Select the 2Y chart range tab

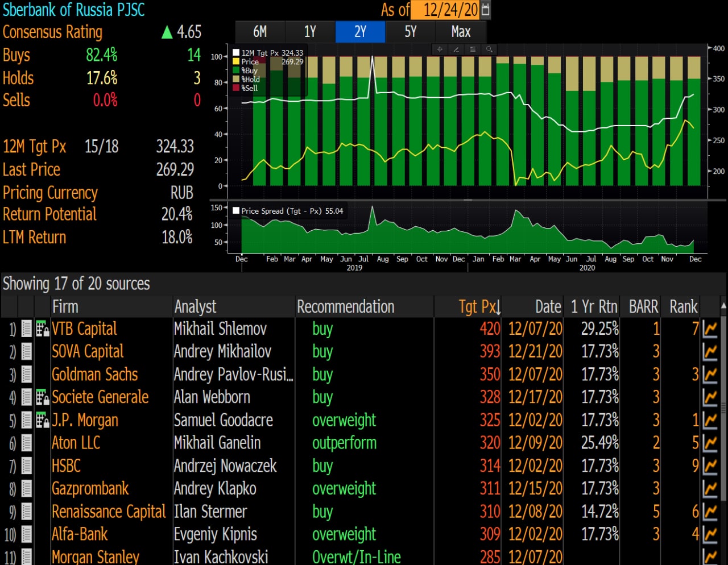click(x=360, y=32)
